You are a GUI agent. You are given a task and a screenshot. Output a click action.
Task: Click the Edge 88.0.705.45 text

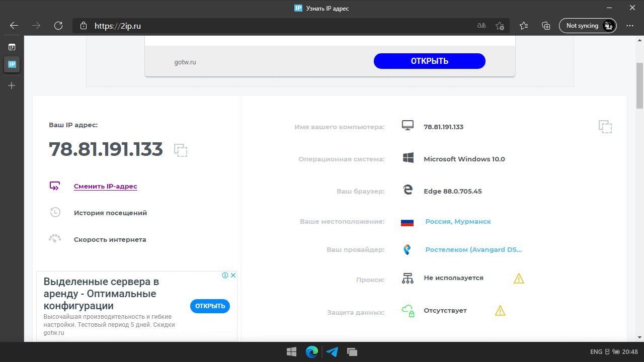452,192
